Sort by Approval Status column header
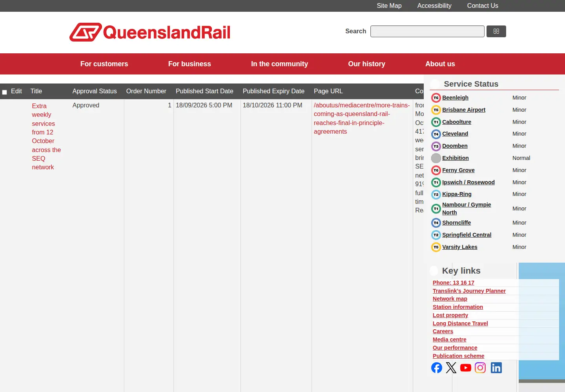 95,91
